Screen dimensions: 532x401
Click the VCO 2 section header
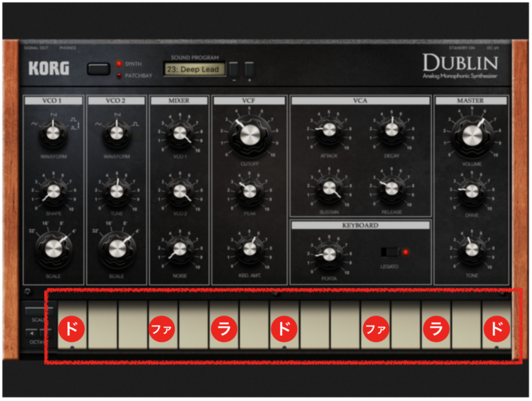tap(116, 100)
